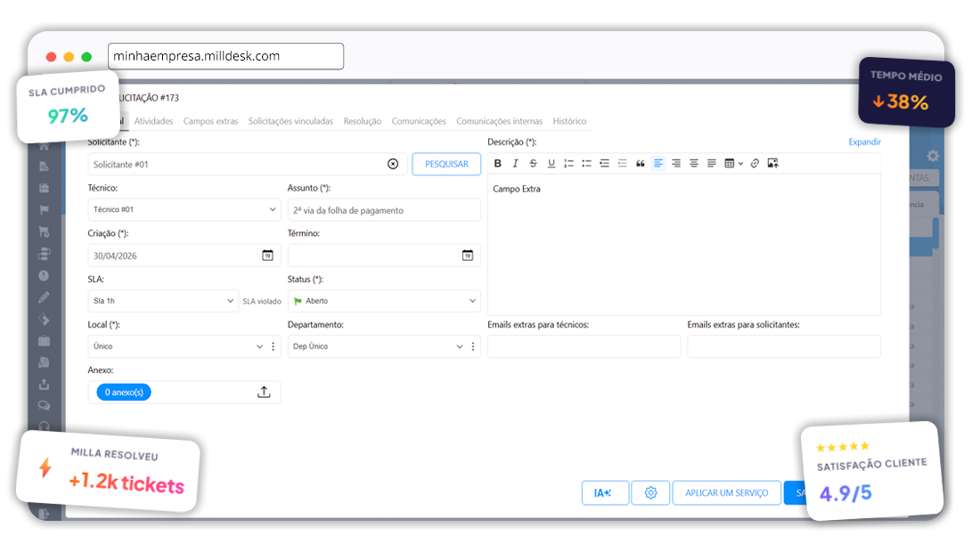Click the Emails extras para técnicos field
The height and width of the screenshot is (552, 980).
pos(584,346)
